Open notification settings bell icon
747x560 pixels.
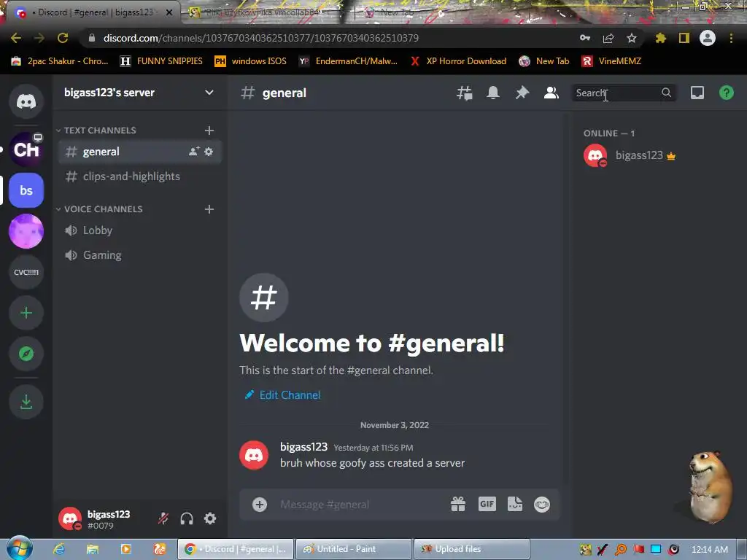[493, 93]
